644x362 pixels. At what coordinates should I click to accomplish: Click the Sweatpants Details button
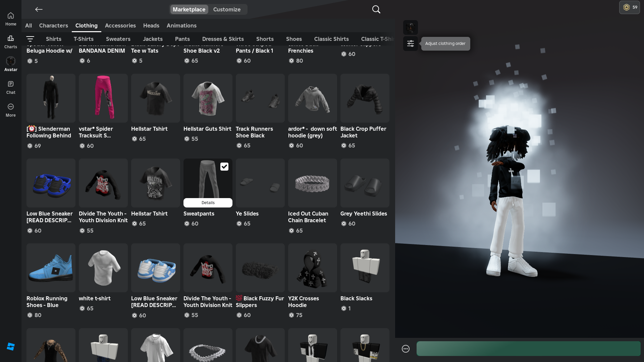pos(208,203)
